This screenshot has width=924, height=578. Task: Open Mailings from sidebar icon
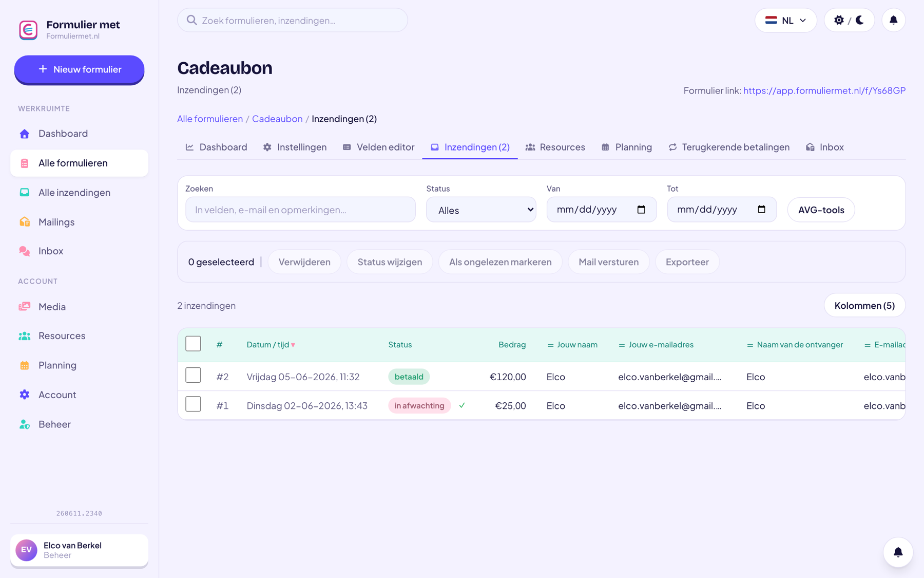click(25, 222)
